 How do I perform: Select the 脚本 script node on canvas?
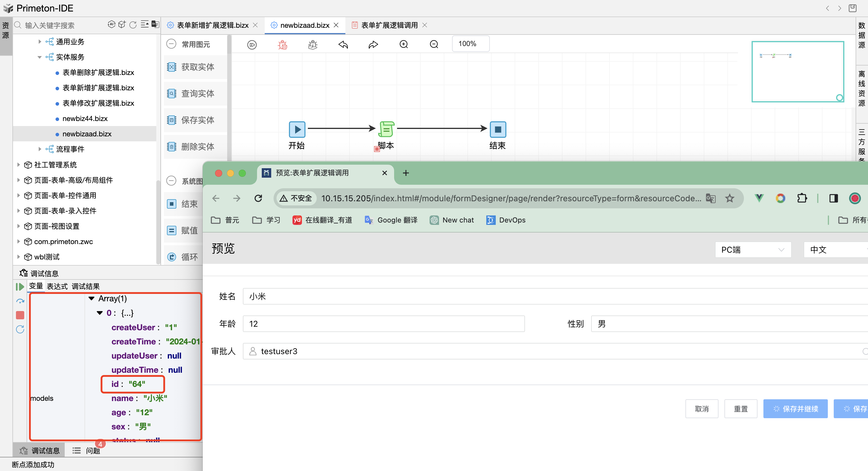[x=386, y=129]
